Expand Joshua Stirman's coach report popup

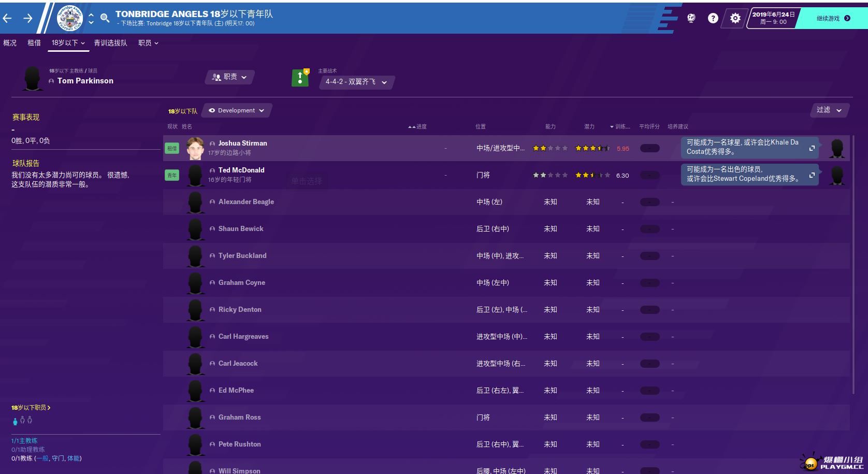812,148
